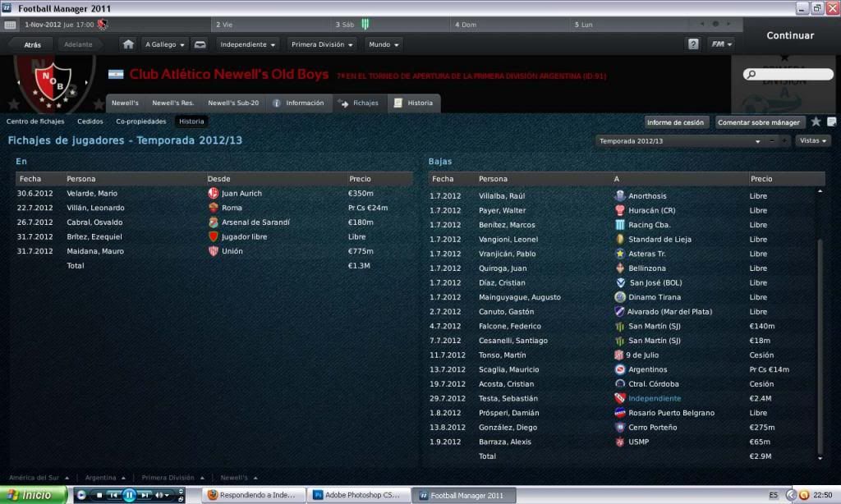Click the fixture marker on 3 Sáb
Viewport: 841px width, 504px height.
click(x=365, y=24)
